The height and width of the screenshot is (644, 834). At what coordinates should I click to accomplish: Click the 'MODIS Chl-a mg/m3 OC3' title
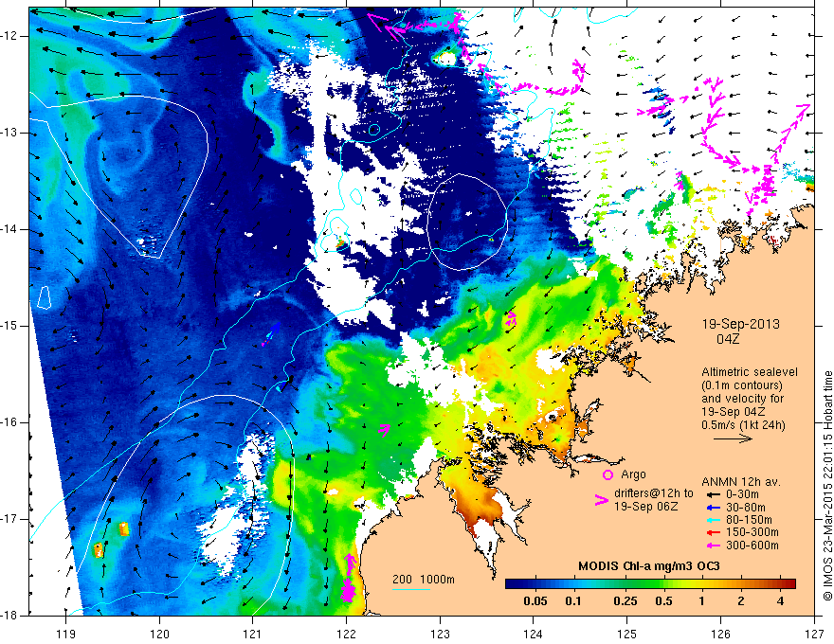click(649, 566)
